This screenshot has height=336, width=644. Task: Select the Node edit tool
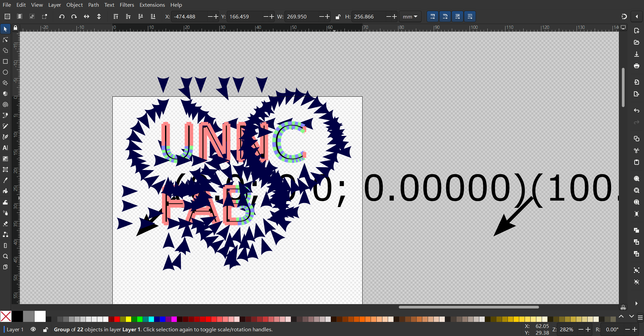pos(5,40)
